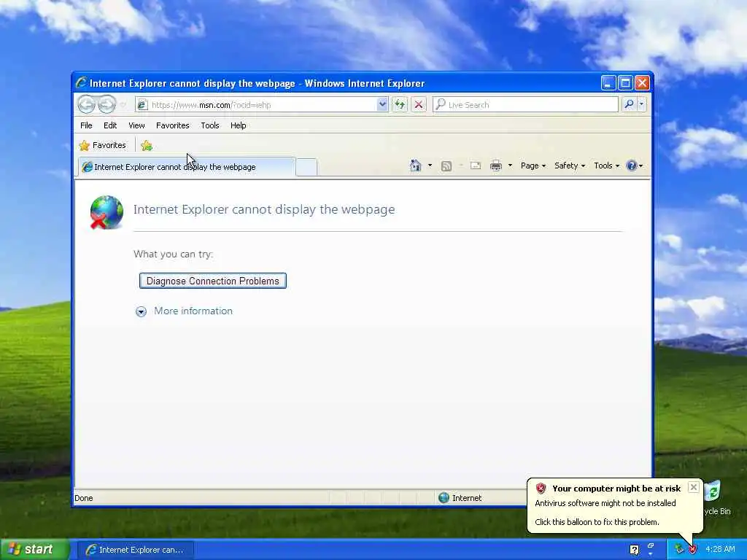Image resolution: width=747 pixels, height=560 pixels.
Task: Click the msn.com address bar field
Action: 262,105
